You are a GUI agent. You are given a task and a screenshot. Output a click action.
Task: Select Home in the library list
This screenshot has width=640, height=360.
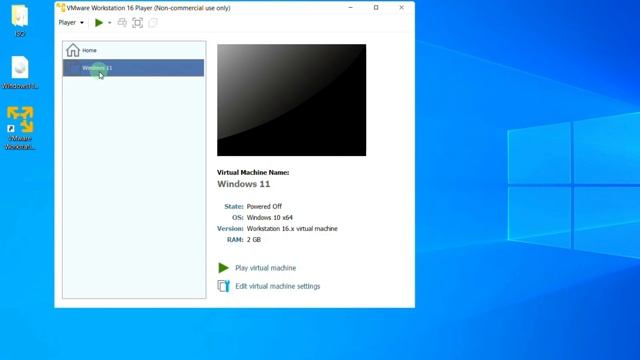pos(133,50)
